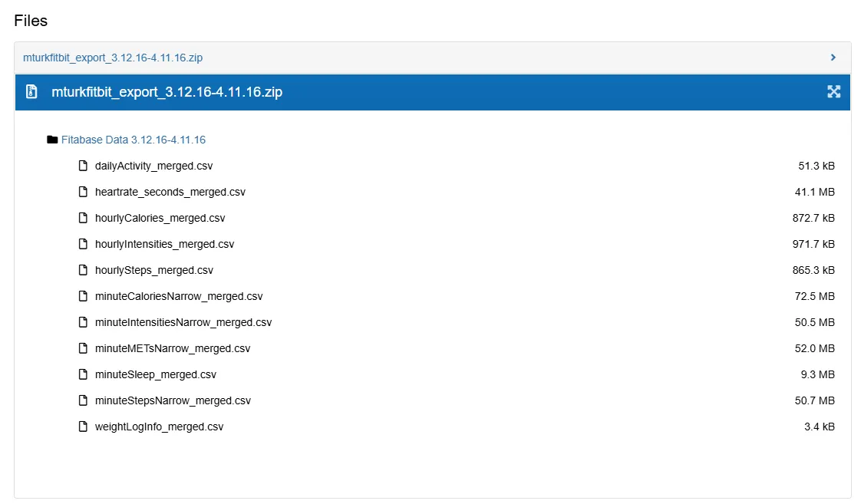861x504 pixels.
Task: Click the file icon next to weightLogInfo_merged.csv
Action: pyautogui.click(x=83, y=427)
